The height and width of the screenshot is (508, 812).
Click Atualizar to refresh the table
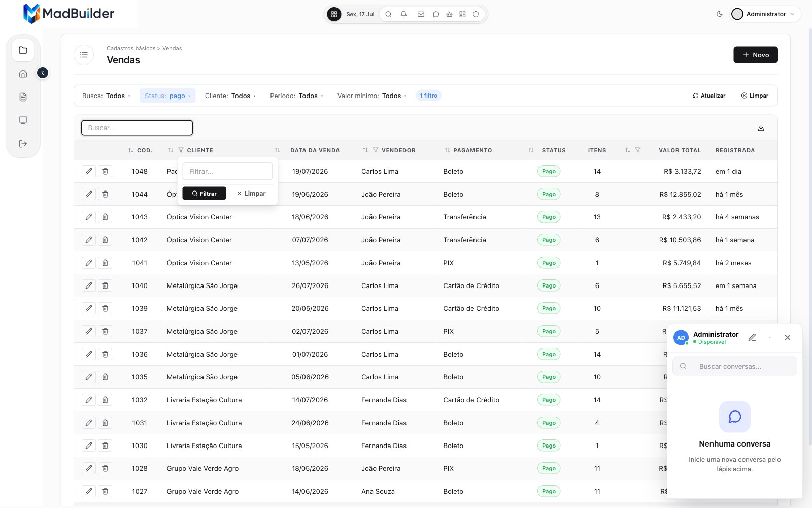[x=709, y=96]
